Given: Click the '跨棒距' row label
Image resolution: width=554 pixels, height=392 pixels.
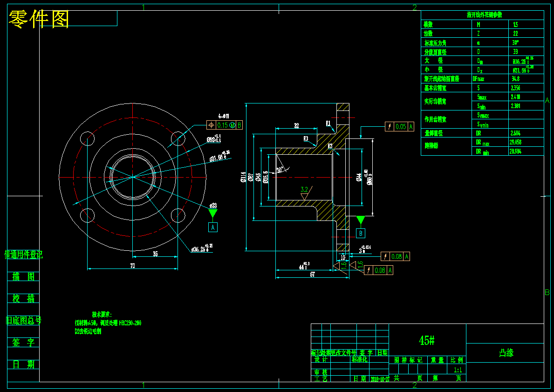Looking at the screenshot, I should (x=431, y=145).
